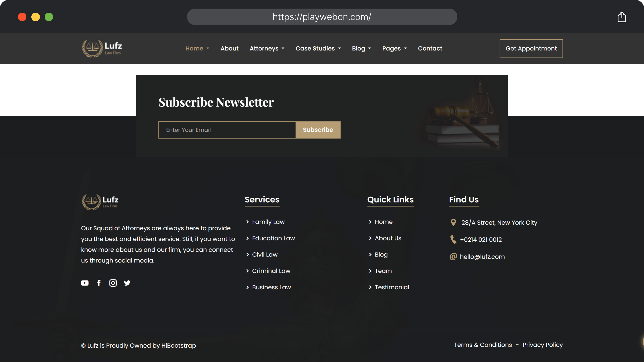
Task: Follow the Testimonial quick link
Action: click(x=392, y=287)
